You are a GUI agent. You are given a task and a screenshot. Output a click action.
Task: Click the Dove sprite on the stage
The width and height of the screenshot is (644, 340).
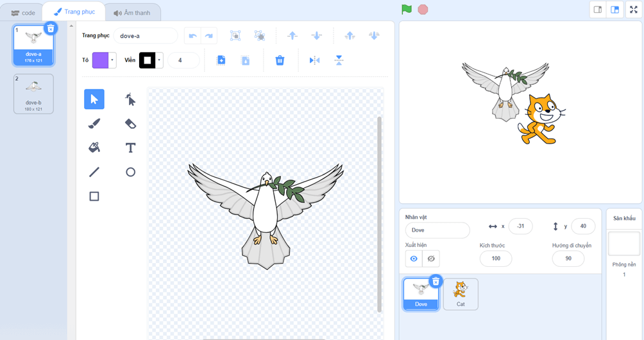tap(505, 92)
